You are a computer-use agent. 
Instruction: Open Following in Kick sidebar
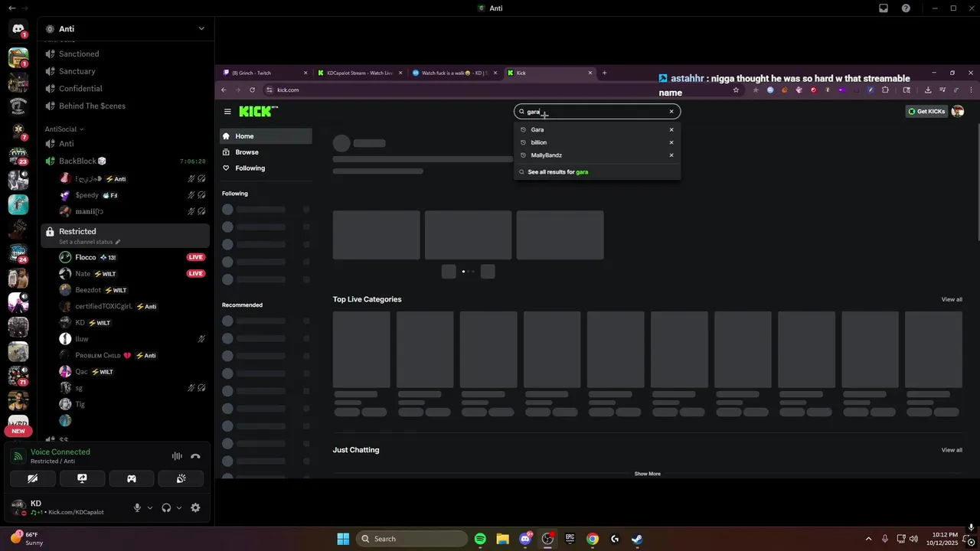[266, 168]
